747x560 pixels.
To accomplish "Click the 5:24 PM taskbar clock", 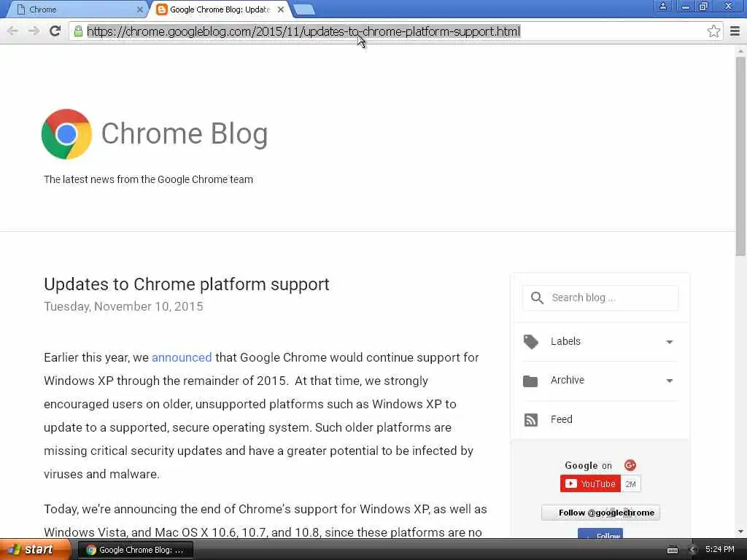I will point(720,550).
